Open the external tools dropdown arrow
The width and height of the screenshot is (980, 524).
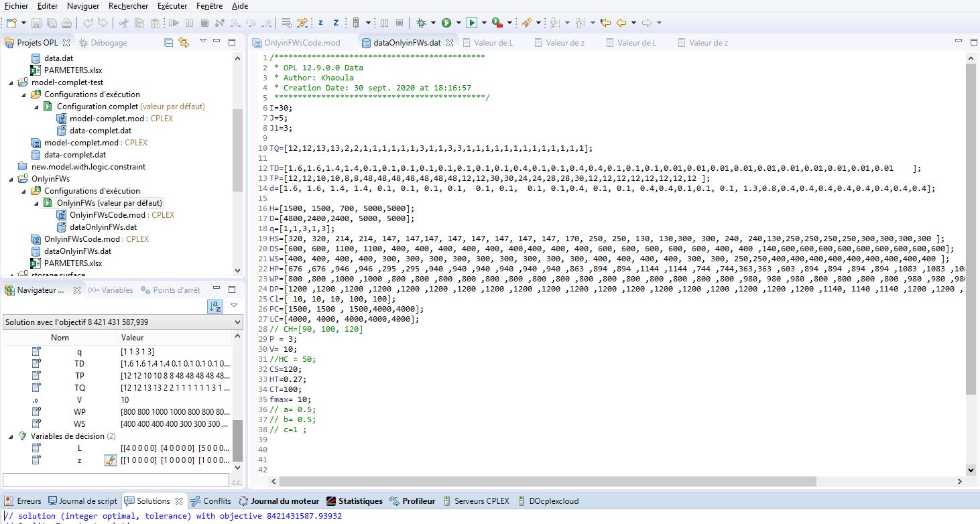tap(509, 23)
